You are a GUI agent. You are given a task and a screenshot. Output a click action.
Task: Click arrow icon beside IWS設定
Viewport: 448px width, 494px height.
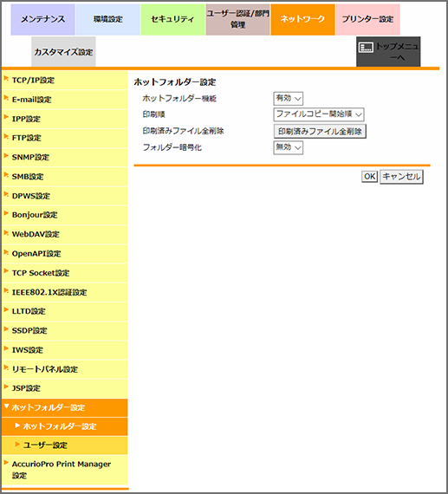click(x=6, y=348)
